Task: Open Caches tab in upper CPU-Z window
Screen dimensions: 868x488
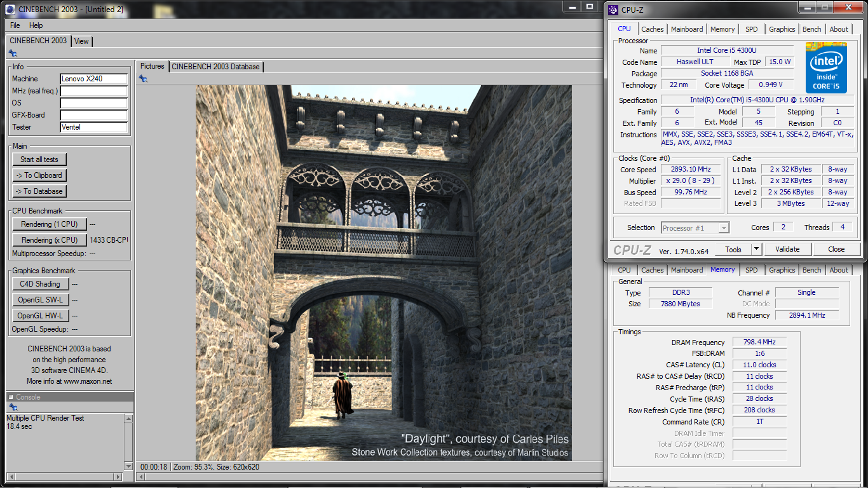Action: [x=653, y=29]
